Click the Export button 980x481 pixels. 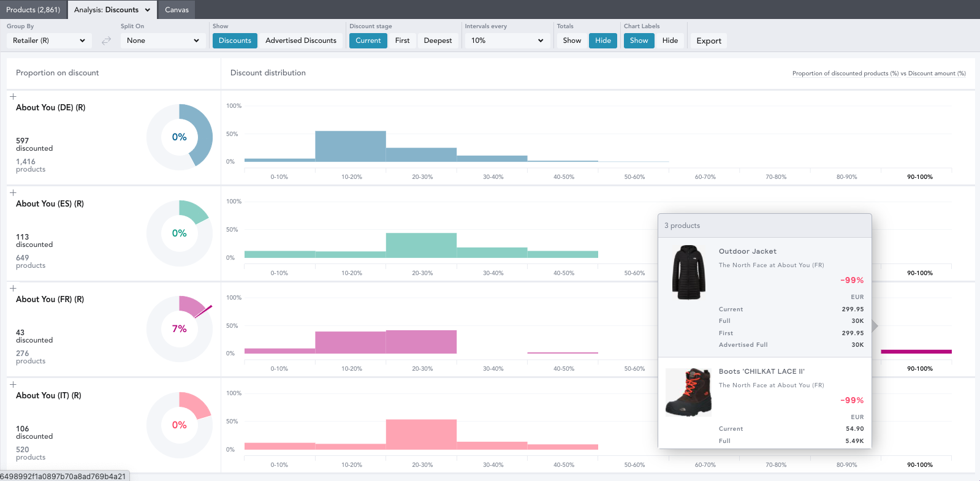tap(708, 41)
